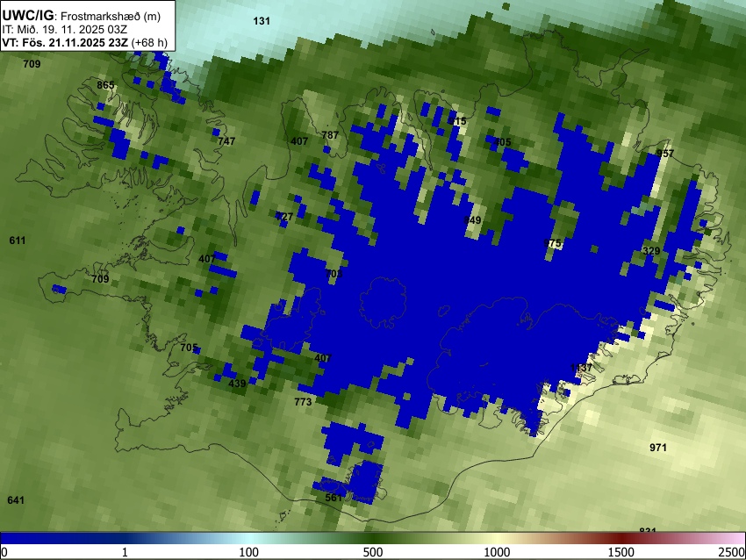This screenshot has width=746, height=560.
Task: Click the map value '971' over the southeast sea
Action: click(x=658, y=448)
